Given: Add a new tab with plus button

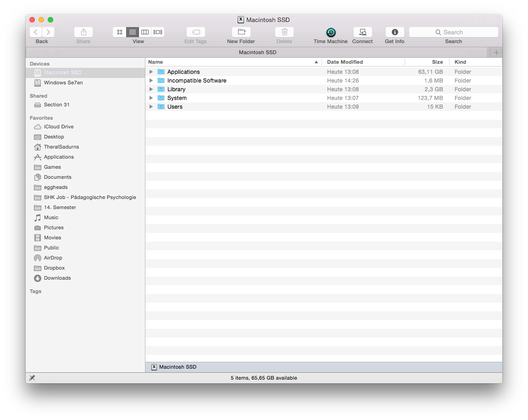Looking at the screenshot, I should click(496, 52).
